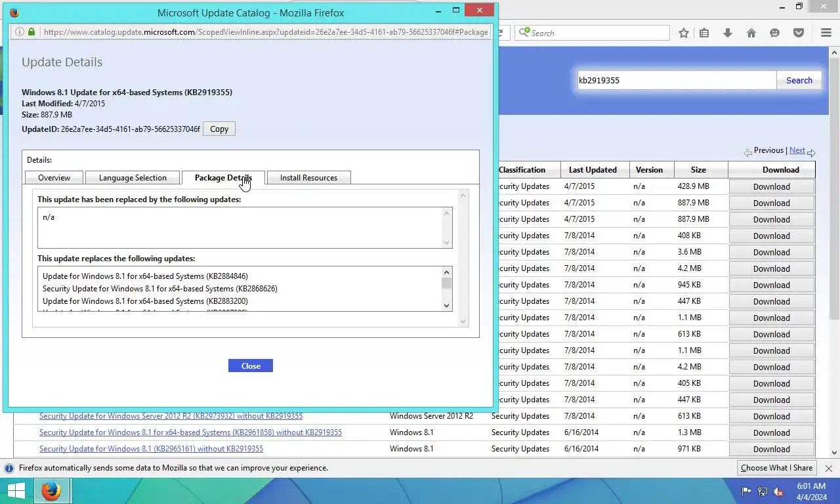This screenshot has width=840, height=504.
Task: Switch to the Overview tab
Action: 54,177
